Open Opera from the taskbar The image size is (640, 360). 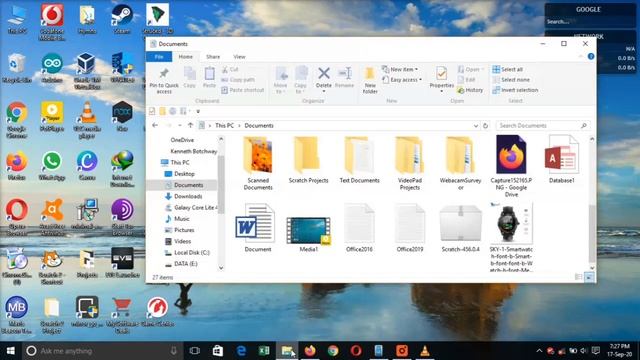[356, 351]
